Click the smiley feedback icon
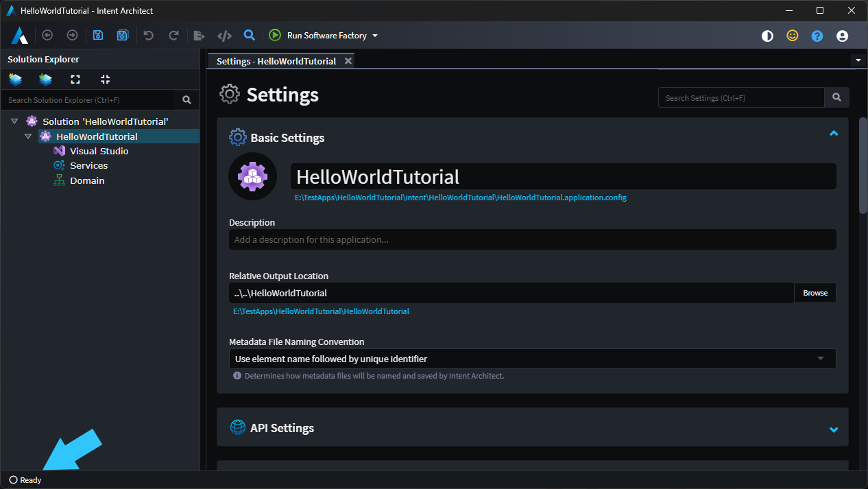The image size is (868, 489). coord(793,36)
